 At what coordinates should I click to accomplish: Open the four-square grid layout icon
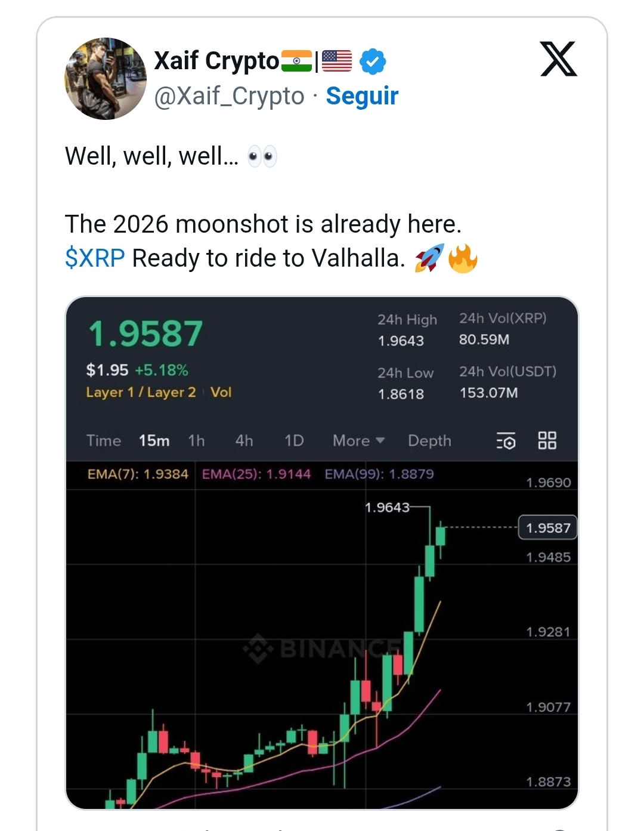[x=547, y=441]
